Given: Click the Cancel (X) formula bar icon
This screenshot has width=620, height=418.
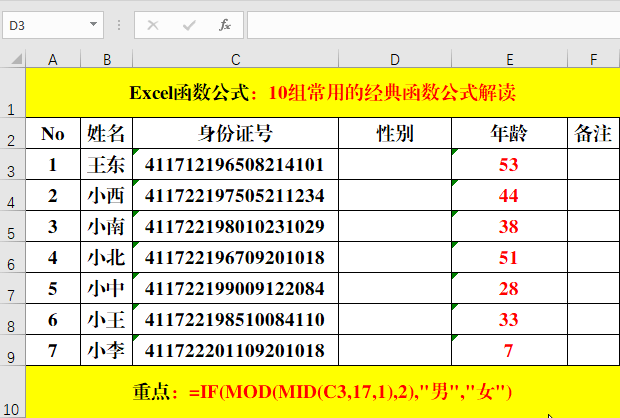Looking at the screenshot, I should pyautogui.click(x=153, y=25).
